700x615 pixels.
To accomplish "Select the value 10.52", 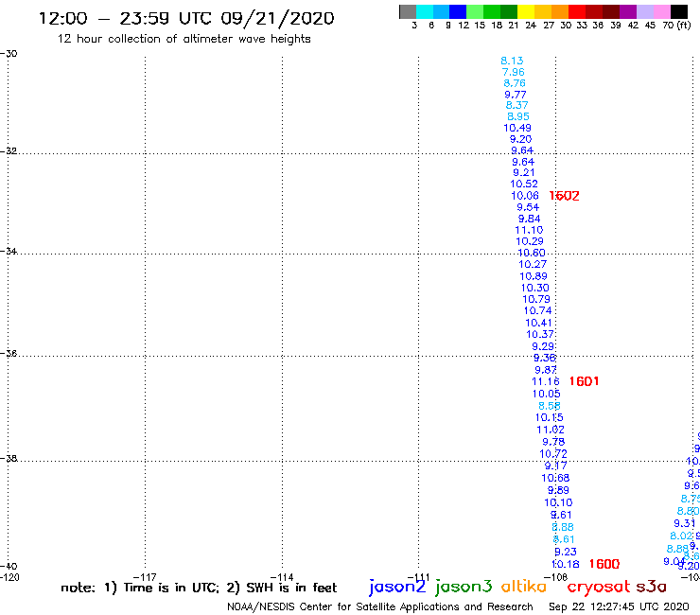I will pyautogui.click(x=524, y=184).
